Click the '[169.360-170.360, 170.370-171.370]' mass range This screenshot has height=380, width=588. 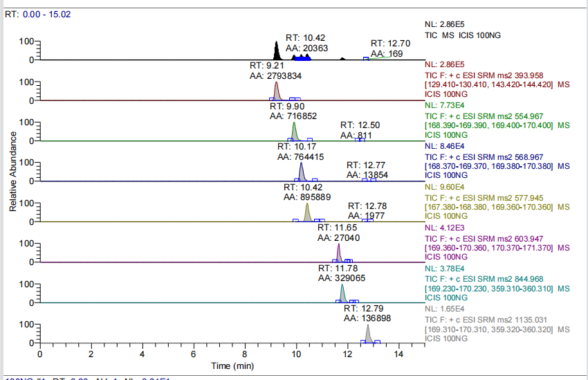(x=488, y=248)
